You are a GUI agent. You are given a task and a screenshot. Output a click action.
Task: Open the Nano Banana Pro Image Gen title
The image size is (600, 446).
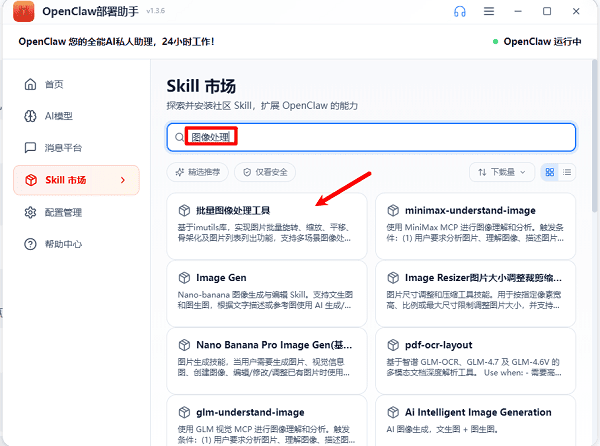coord(274,345)
